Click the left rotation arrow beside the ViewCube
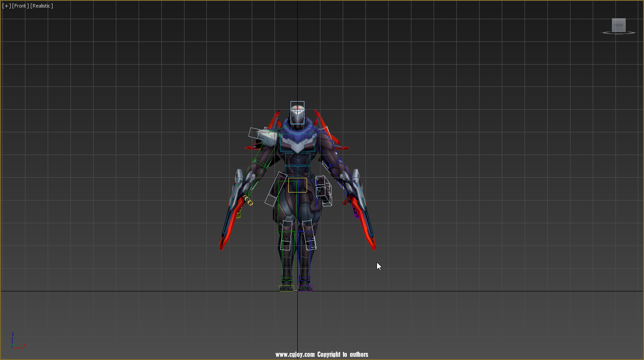 click(607, 19)
